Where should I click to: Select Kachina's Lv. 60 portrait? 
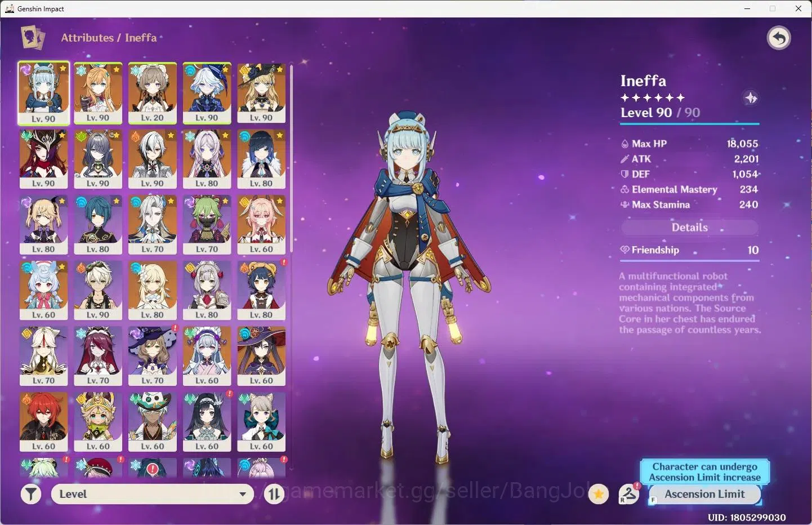coord(98,422)
